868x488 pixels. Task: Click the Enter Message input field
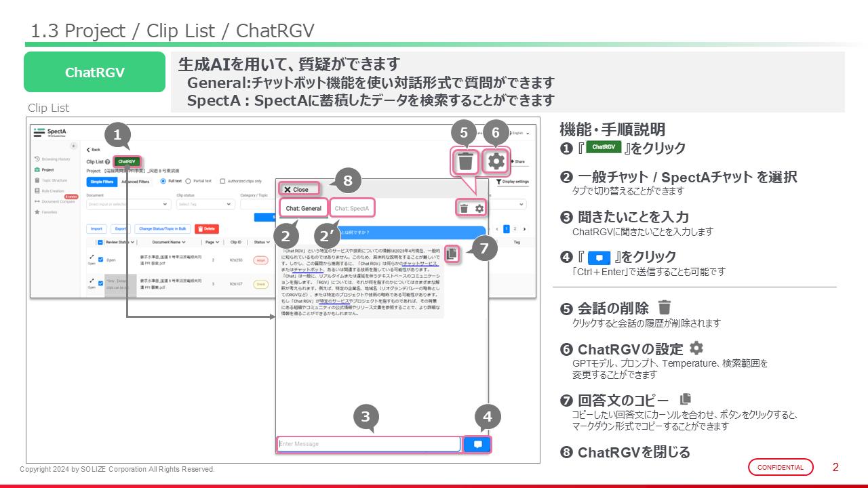368,445
